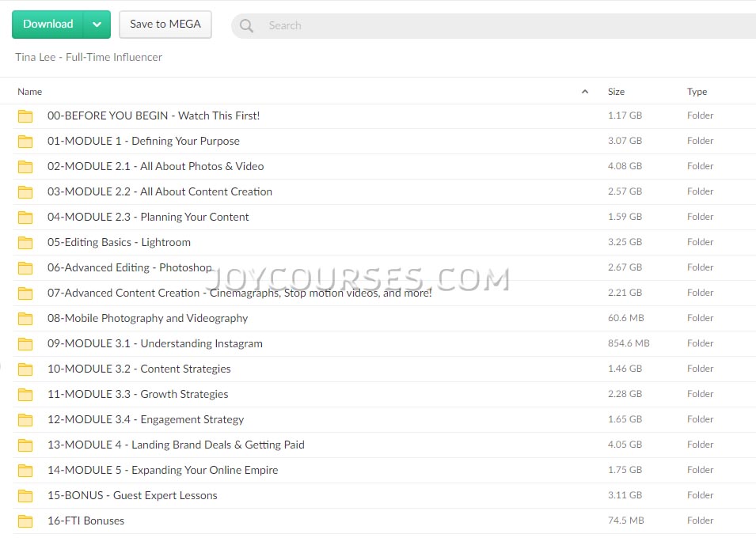
Task: Select '14-MODULE 5 - Expanding Your Online Empire'
Action: 162,470
